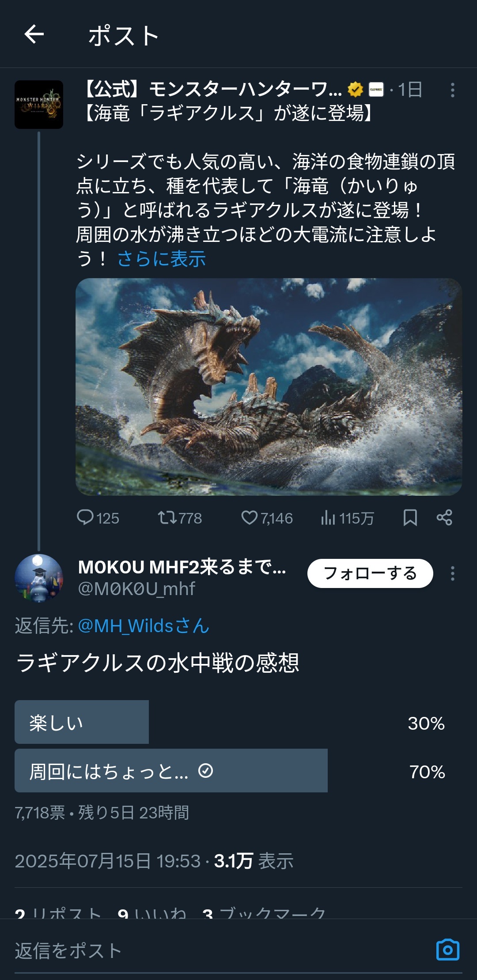Open Lagiacrus image in post
This screenshot has width=477, height=980.
point(269,387)
